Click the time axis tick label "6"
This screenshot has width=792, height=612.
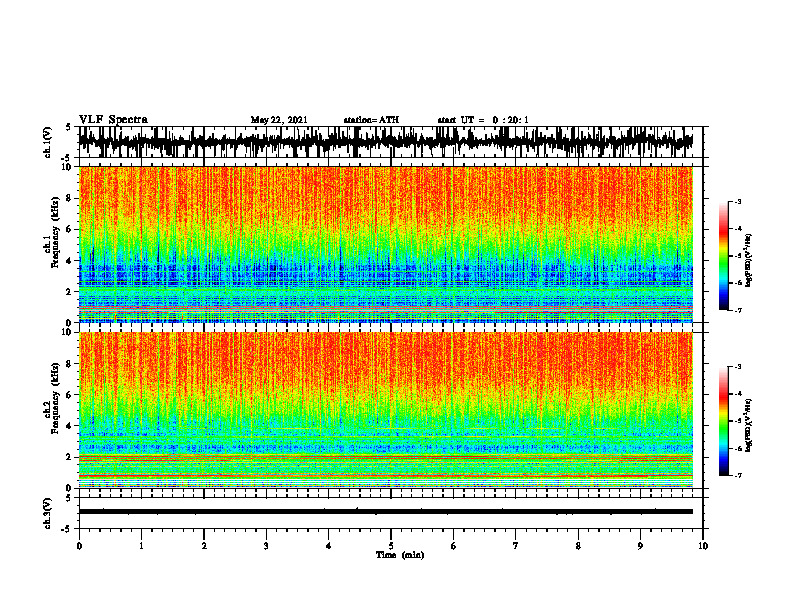pyautogui.click(x=454, y=546)
